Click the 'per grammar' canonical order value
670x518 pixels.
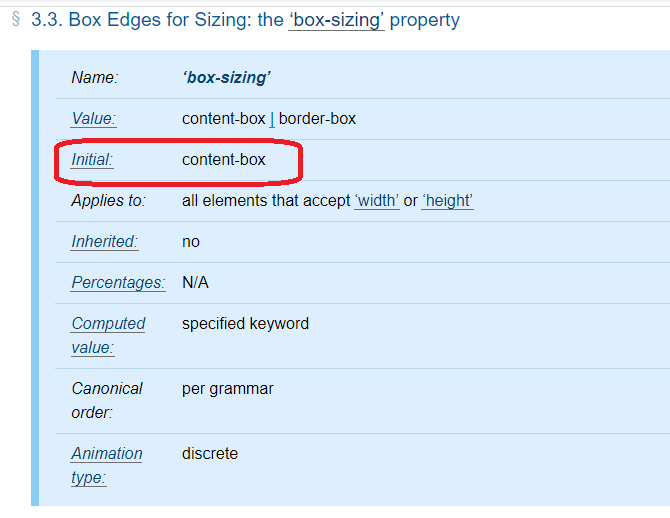pyautogui.click(x=228, y=389)
